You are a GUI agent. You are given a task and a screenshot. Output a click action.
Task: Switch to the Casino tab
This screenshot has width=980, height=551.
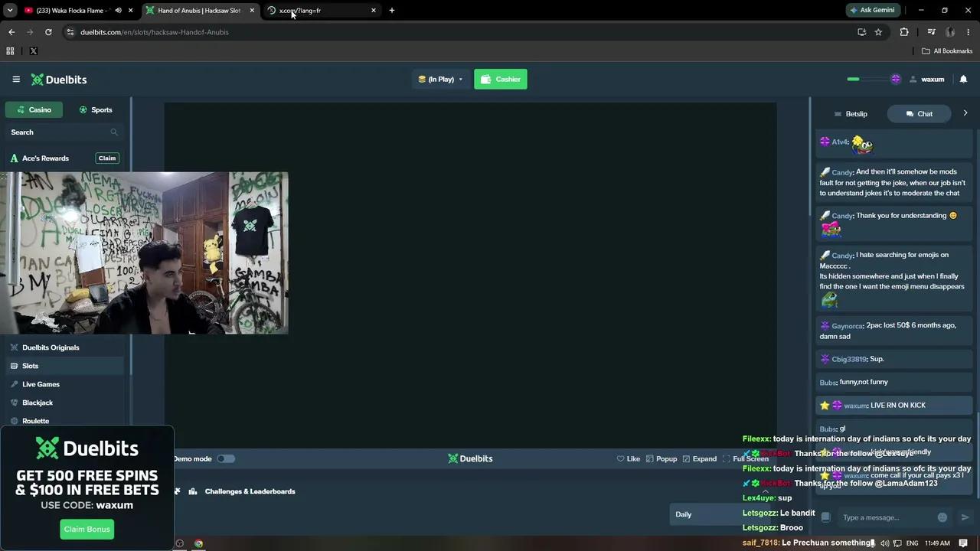pyautogui.click(x=34, y=110)
